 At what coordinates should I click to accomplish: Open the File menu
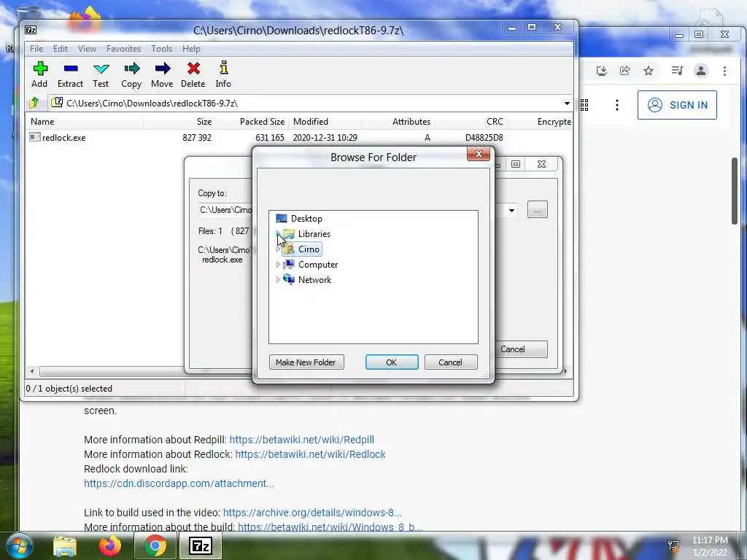point(36,49)
